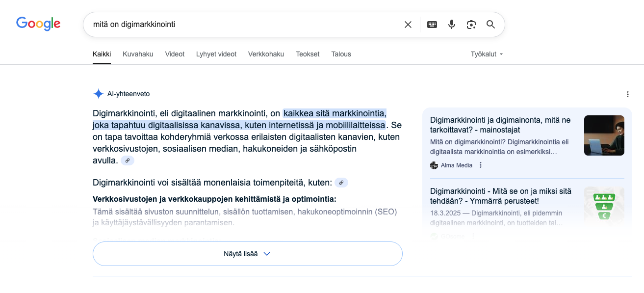Click highlighted text 'kaikkea sitä markkinointia'

pyautogui.click(x=335, y=113)
